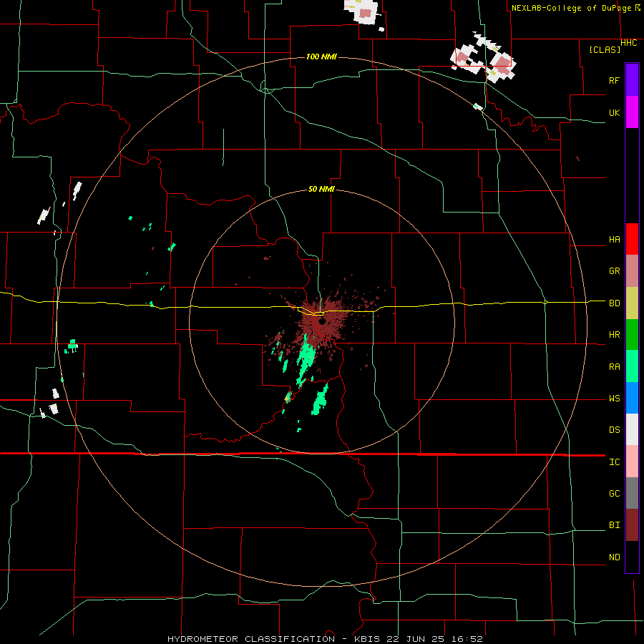
Task: Click the 100 NMI range ring label
Action: pos(321,57)
